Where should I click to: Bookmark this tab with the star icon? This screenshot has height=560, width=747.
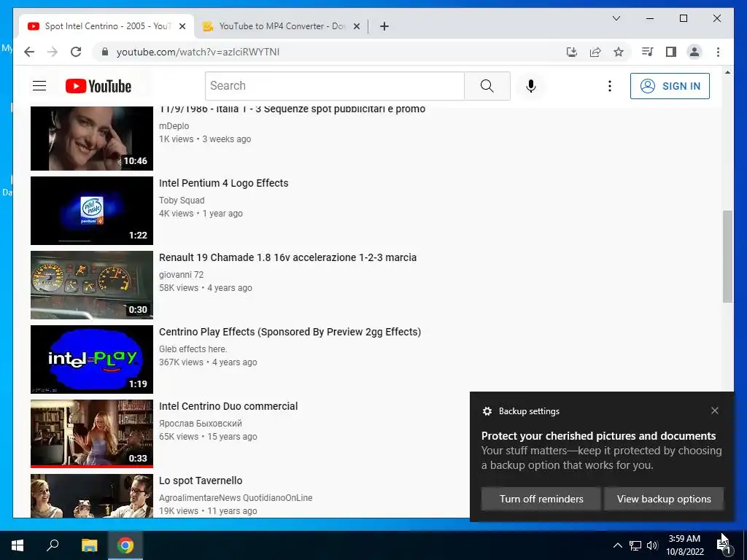pyautogui.click(x=619, y=52)
